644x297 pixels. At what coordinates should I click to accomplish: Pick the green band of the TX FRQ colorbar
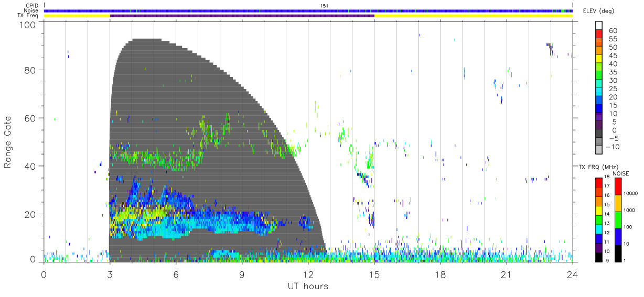(599, 220)
